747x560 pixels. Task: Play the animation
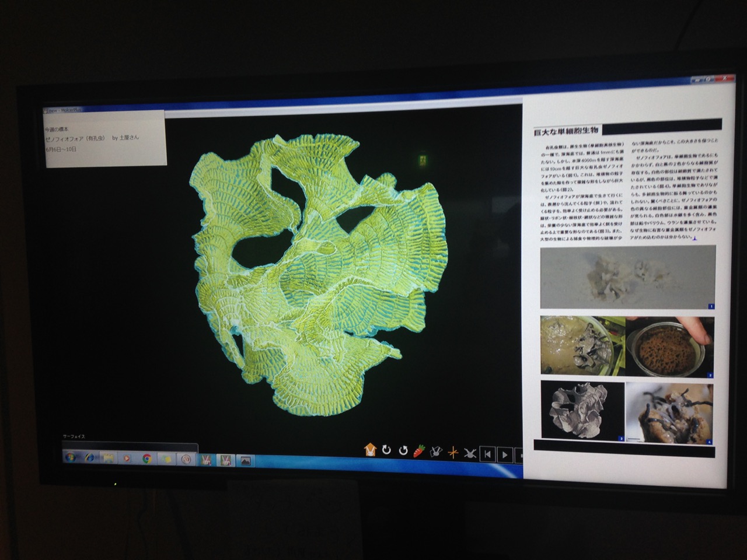pos(505,454)
